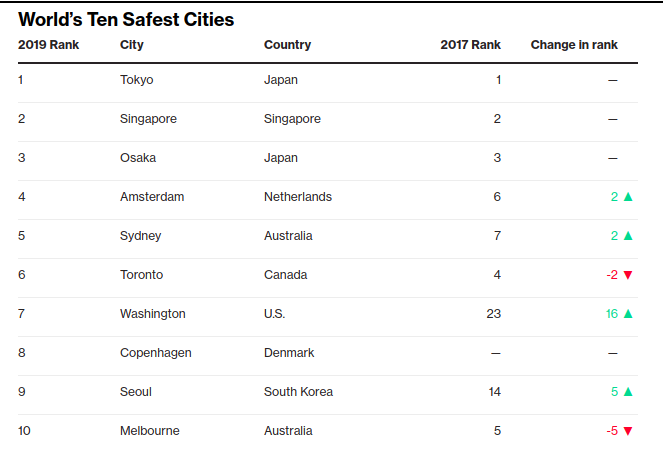Click Washington's 2017 rank value 23
This screenshot has width=663, height=452.
[493, 314]
